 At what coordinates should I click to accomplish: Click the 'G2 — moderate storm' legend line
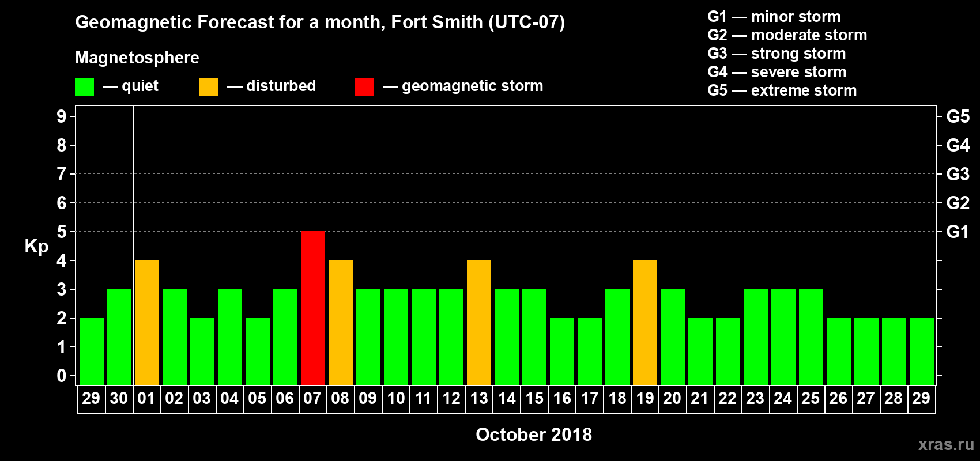(787, 35)
